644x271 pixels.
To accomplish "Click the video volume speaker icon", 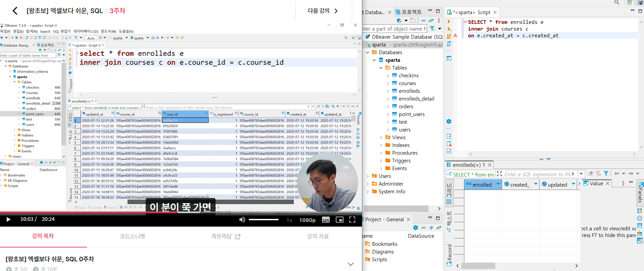I will (x=242, y=220).
